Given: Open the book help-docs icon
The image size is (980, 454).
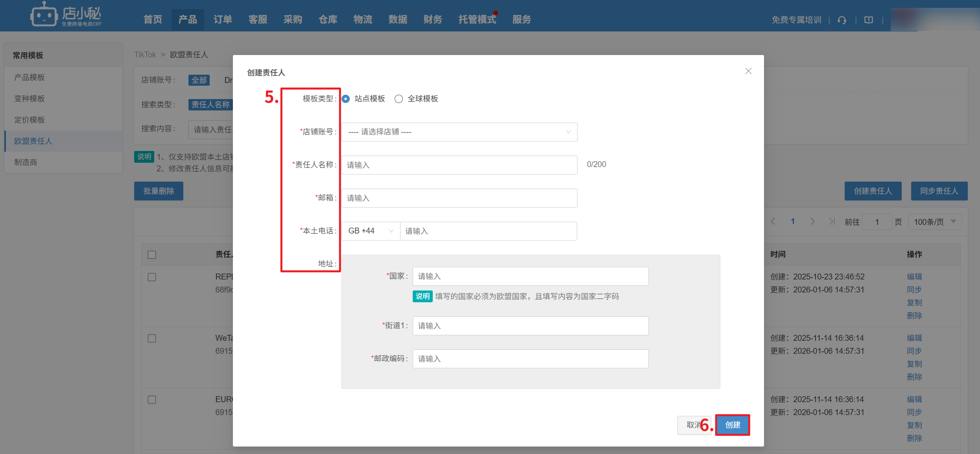Looking at the screenshot, I should click(x=868, y=20).
